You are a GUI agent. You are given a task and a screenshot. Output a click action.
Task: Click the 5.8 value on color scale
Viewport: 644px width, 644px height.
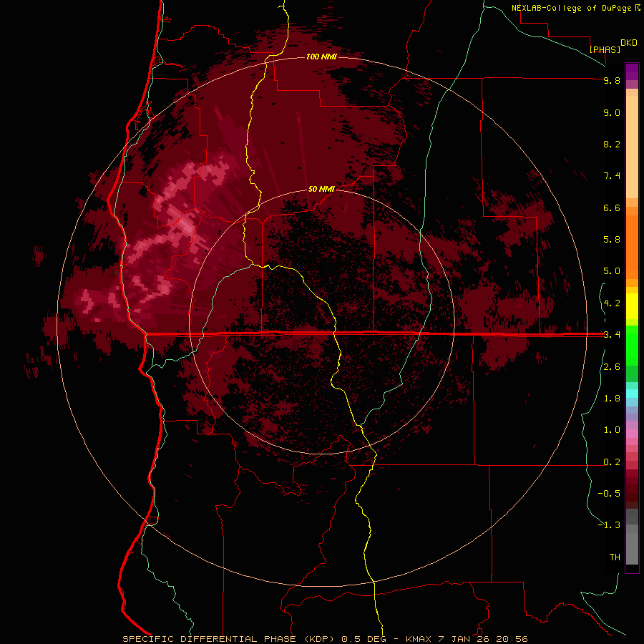612,240
